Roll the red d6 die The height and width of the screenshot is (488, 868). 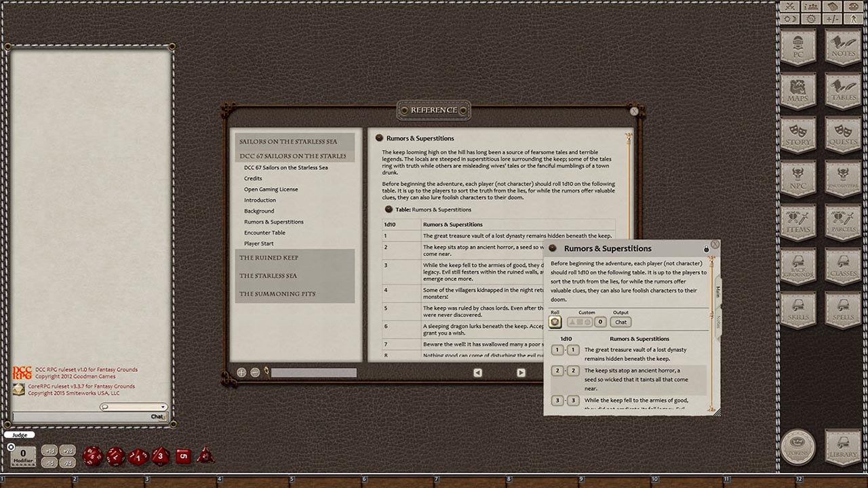pyautogui.click(x=183, y=455)
